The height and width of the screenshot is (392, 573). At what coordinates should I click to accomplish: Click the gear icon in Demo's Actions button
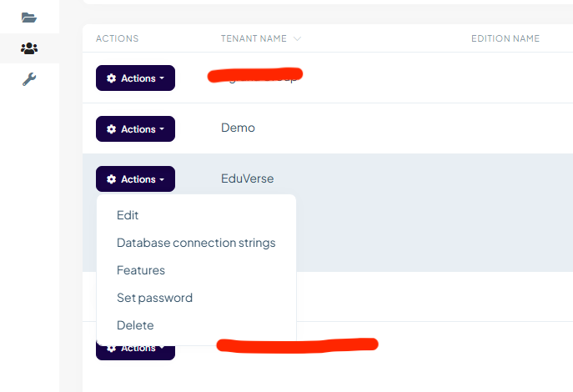(112, 129)
